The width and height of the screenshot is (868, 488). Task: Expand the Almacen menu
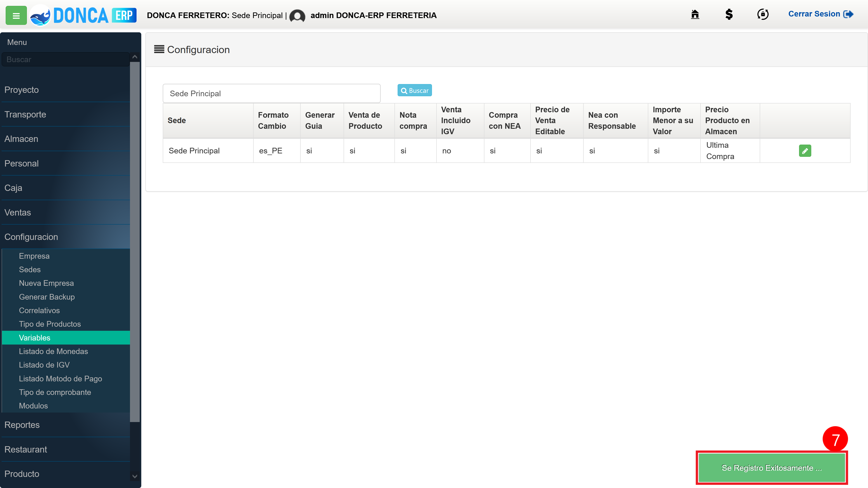click(x=66, y=139)
